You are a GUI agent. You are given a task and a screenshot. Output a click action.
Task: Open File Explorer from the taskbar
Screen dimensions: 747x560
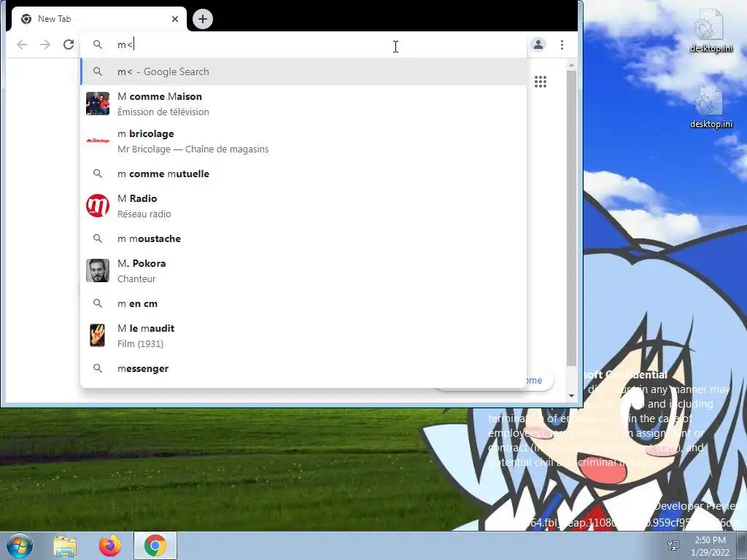(x=65, y=546)
